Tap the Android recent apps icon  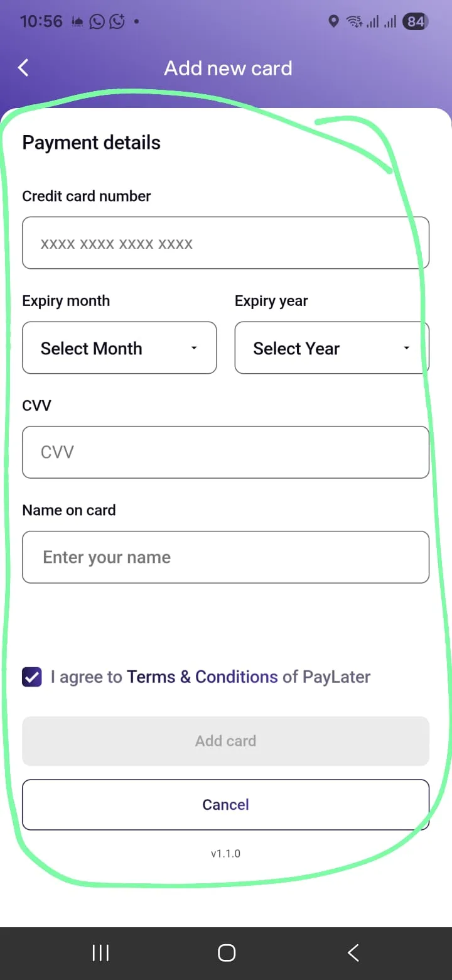[x=100, y=953]
